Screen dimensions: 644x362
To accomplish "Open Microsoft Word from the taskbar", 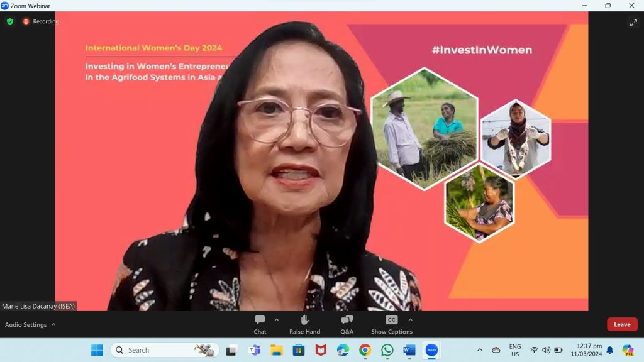I will point(409,350).
